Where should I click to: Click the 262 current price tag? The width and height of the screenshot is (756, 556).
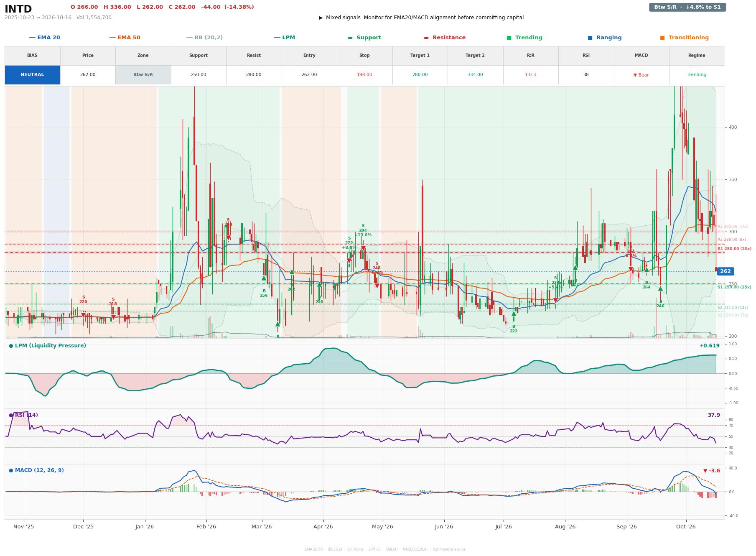tap(725, 271)
